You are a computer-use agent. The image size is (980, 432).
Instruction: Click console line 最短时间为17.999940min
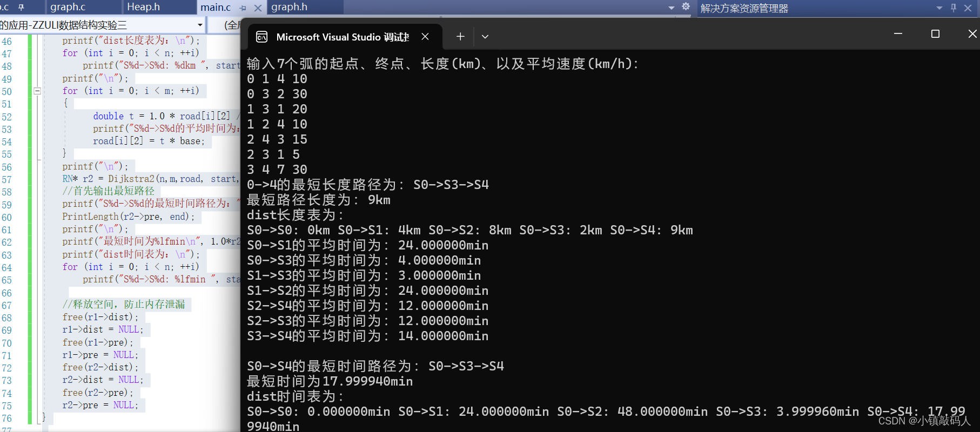pyautogui.click(x=330, y=381)
